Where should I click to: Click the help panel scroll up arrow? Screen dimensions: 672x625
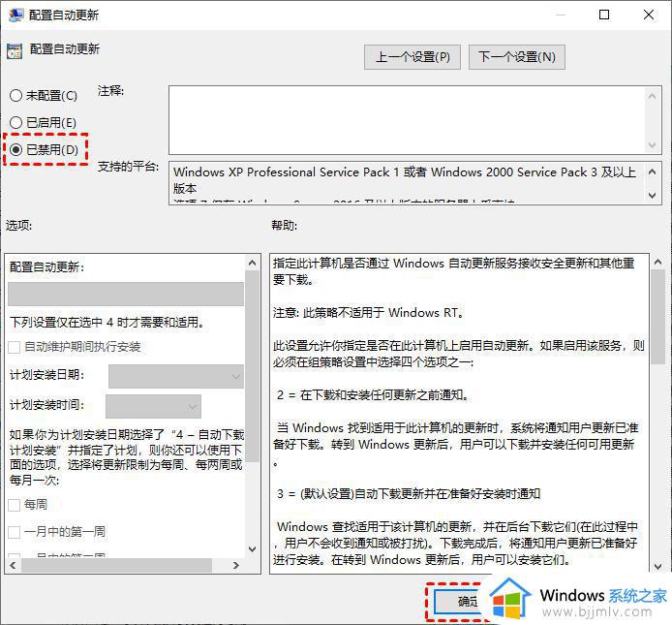[x=657, y=262]
